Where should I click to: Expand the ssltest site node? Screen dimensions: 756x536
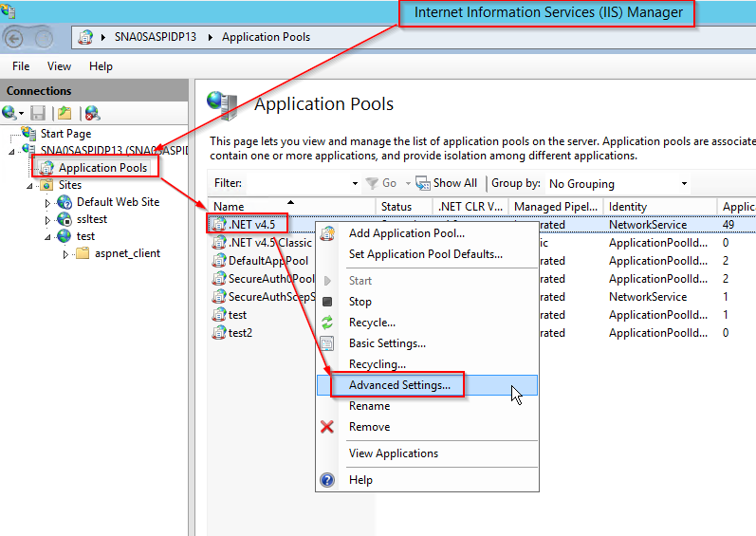(x=47, y=220)
